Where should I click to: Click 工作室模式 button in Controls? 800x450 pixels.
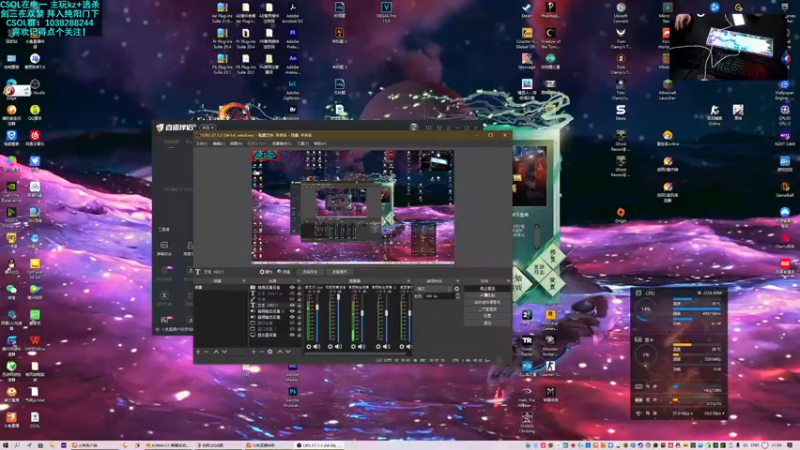[487, 309]
